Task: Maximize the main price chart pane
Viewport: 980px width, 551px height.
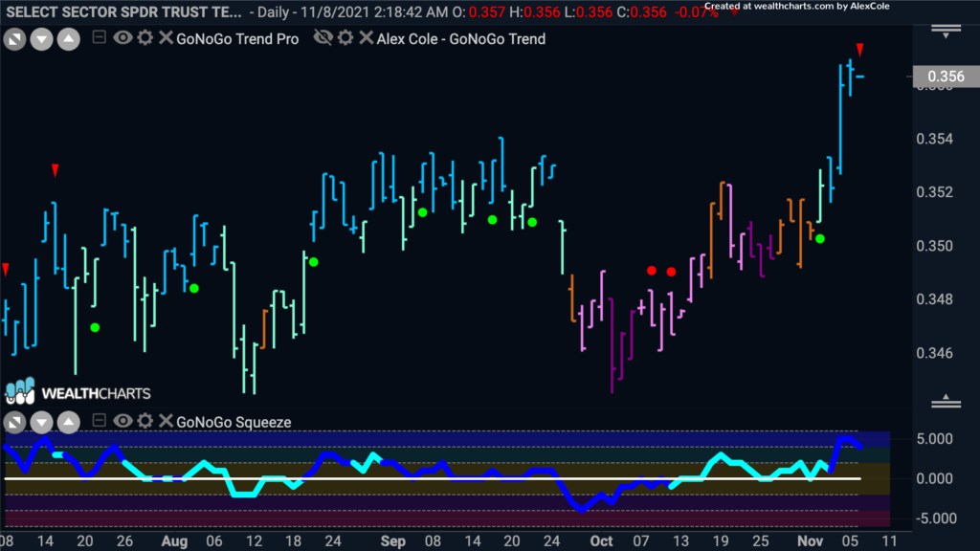Action: (x=14, y=40)
